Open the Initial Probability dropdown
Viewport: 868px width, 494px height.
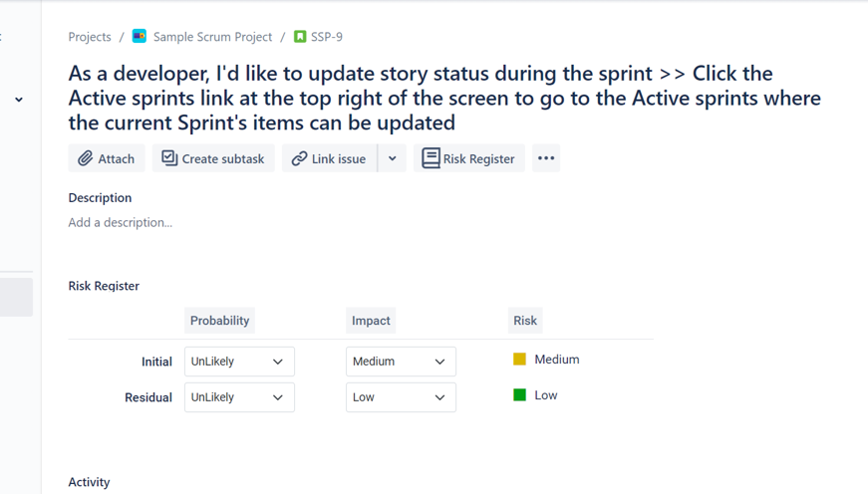click(239, 362)
